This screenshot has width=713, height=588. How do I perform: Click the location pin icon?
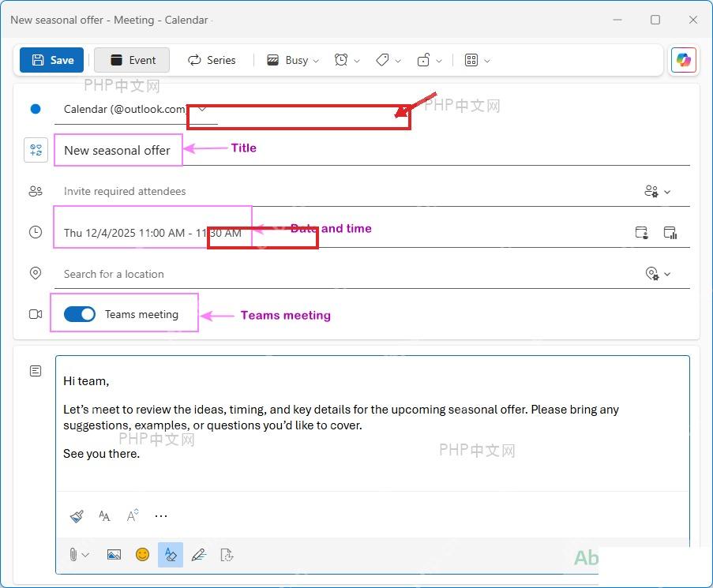[36, 273]
